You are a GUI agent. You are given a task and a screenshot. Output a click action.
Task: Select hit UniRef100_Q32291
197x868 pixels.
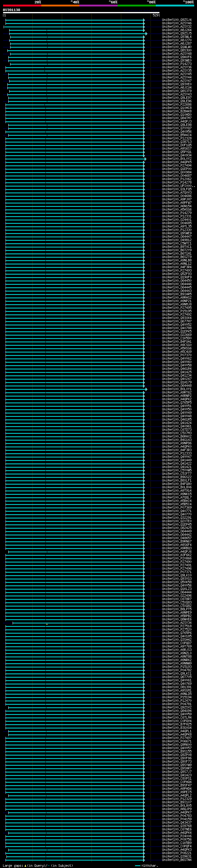pyautogui.click(x=176, y=518)
